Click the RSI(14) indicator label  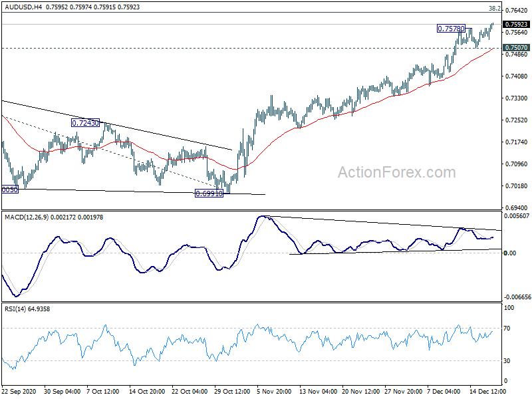click(x=15, y=309)
